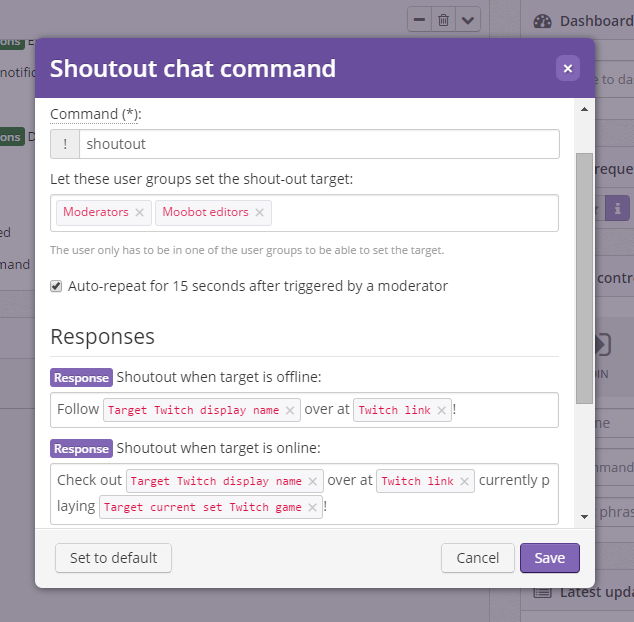
Task: Click the Command (*) label
Action: [x=95, y=114]
